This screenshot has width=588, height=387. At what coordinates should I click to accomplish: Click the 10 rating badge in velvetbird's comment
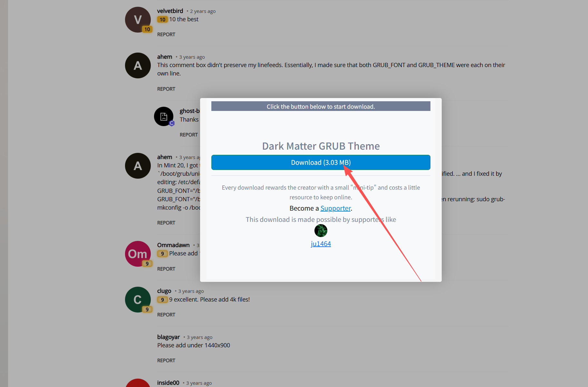tap(162, 20)
